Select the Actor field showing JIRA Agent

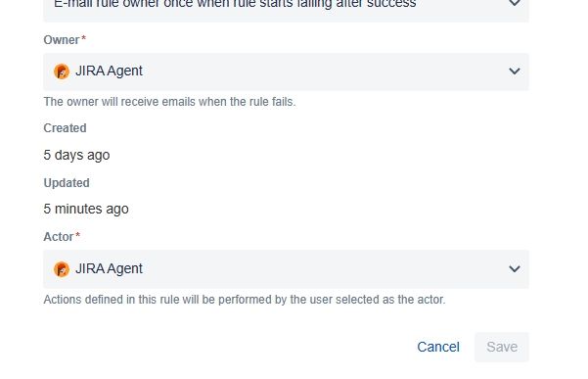pos(286,269)
